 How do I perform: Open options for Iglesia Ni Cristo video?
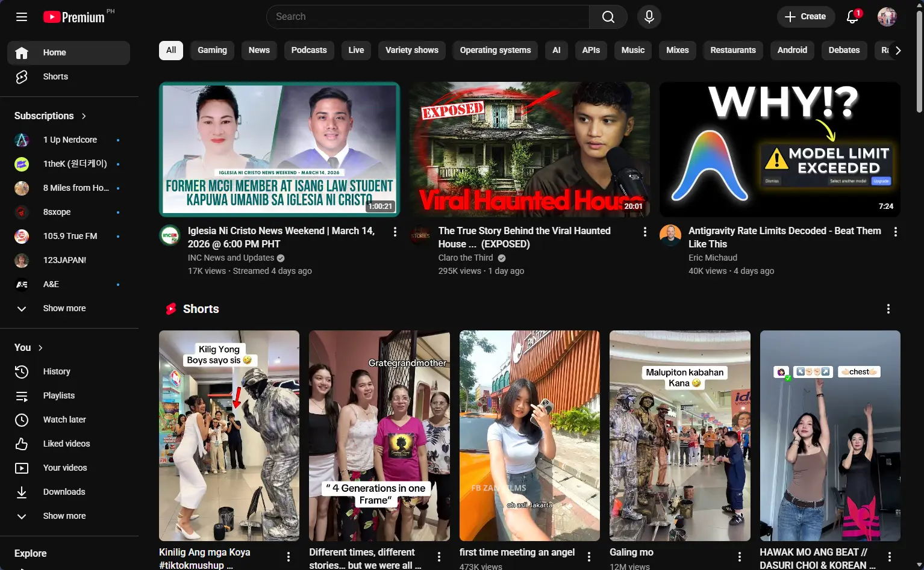pos(395,232)
